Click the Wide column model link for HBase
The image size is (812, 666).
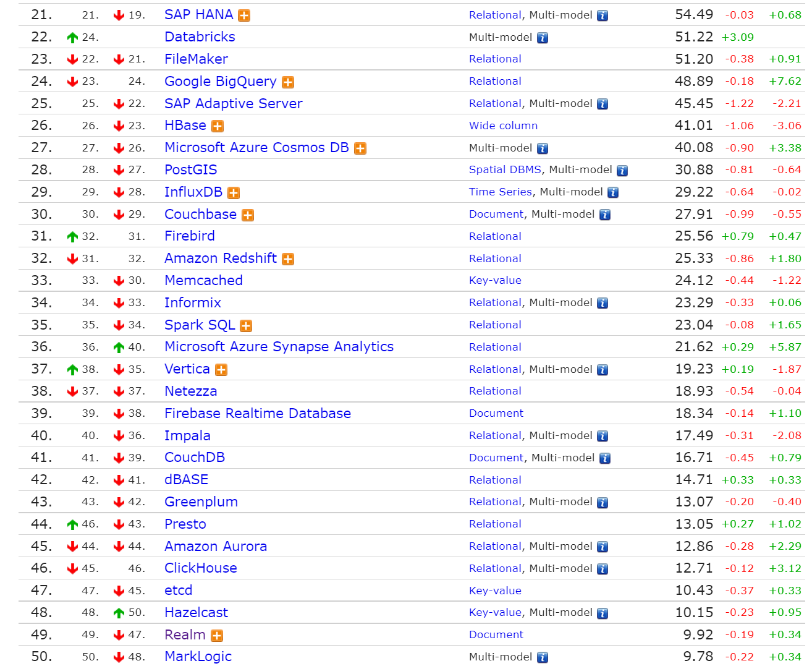(503, 126)
